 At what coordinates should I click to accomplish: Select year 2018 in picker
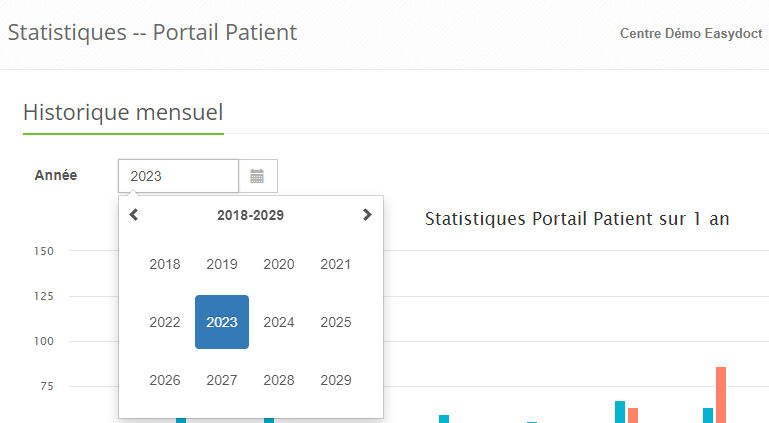tap(165, 265)
